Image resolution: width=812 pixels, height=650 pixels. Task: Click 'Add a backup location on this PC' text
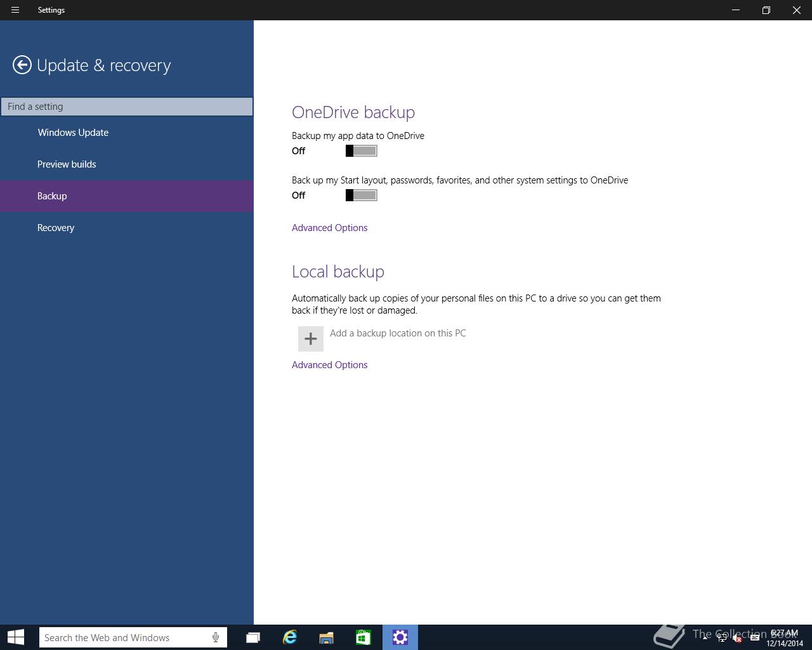(x=398, y=333)
